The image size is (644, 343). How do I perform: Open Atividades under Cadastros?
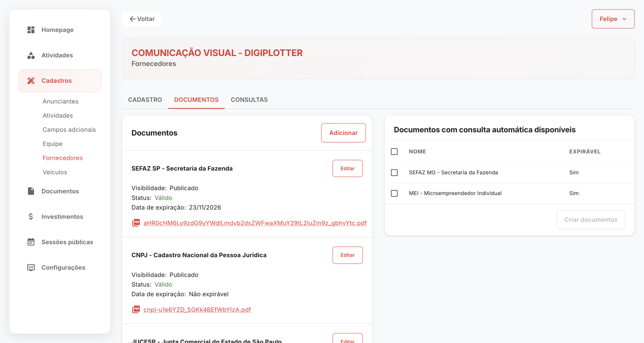[x=58, y=116]
